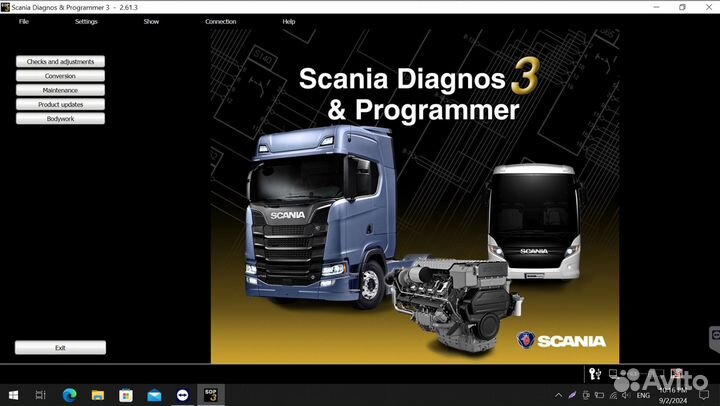The image size is (720, 406).
Task: Open TeamViewer from taskbar
Action: [182, 395]
